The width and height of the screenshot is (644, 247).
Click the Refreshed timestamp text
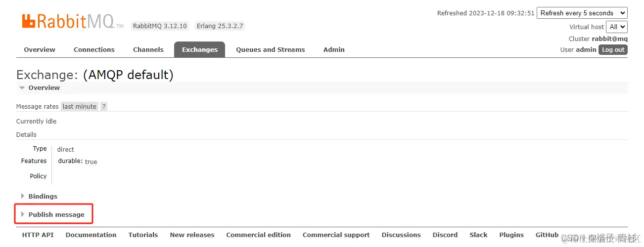point(486,13)
